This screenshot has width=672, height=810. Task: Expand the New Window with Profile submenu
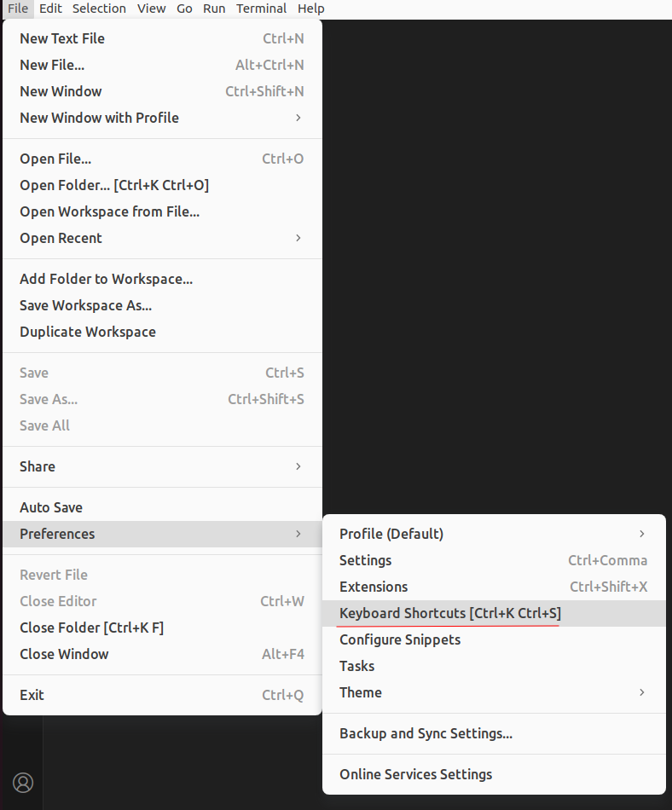pyautogui.click(x=99, y=118)
